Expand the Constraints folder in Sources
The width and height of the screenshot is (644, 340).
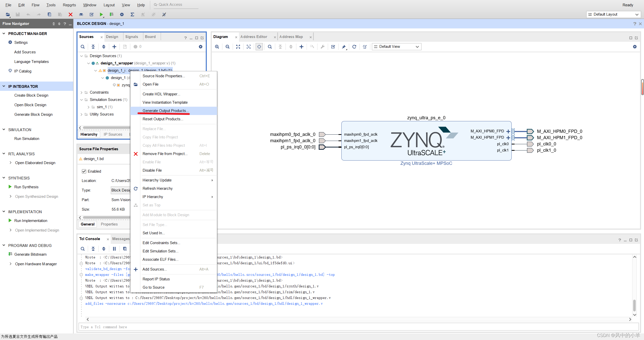point(82,92)
